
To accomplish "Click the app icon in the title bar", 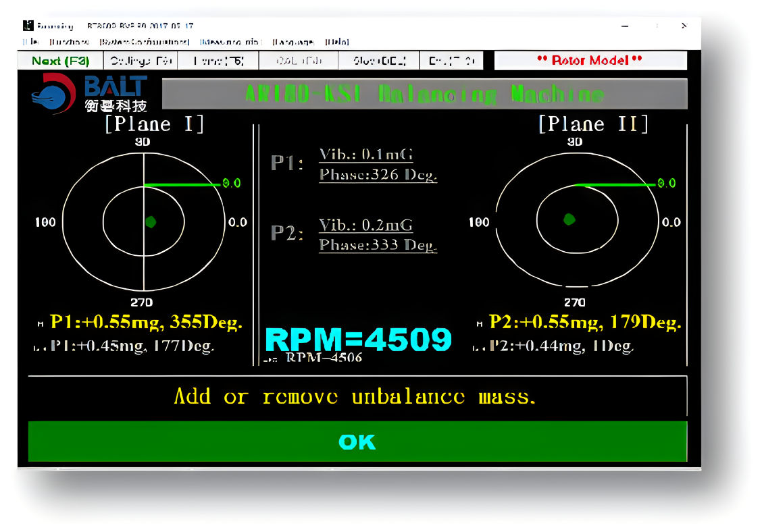I will coord(28,26).
